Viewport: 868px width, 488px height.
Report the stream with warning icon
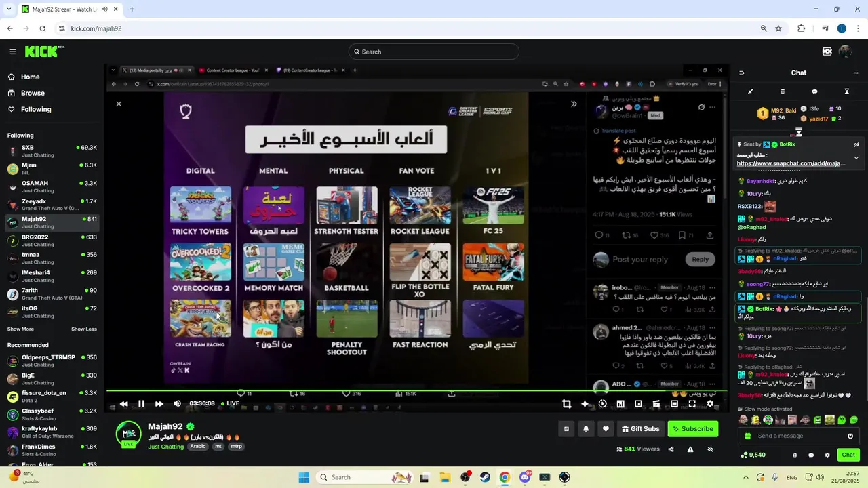690,449
